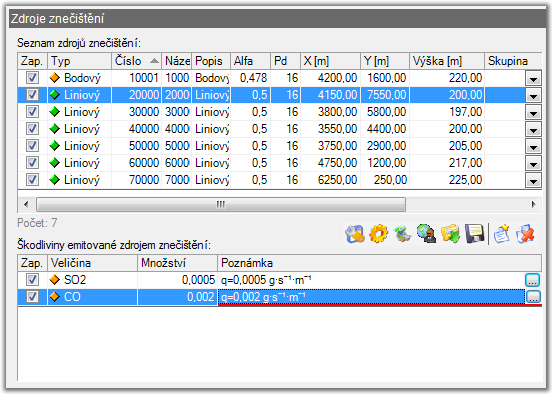Open ellipsis button for SO2 note
The width and height of the screenshot is (552, 394).
(x=533, y=280)
